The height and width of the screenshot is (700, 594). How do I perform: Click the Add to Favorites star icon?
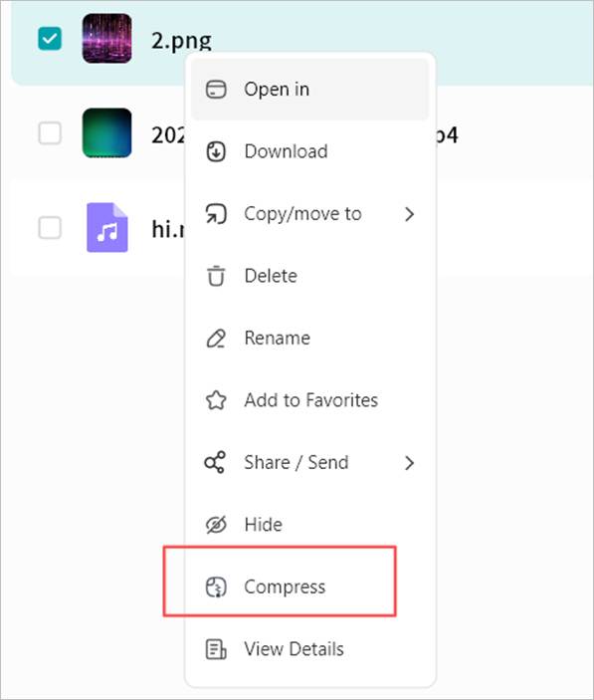point(216,400)
